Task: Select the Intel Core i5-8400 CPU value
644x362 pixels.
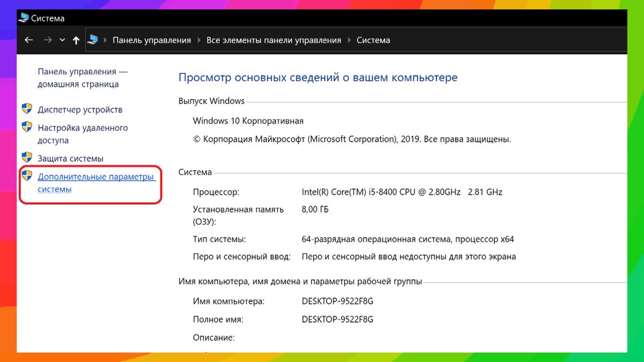Action: [402, 192]
